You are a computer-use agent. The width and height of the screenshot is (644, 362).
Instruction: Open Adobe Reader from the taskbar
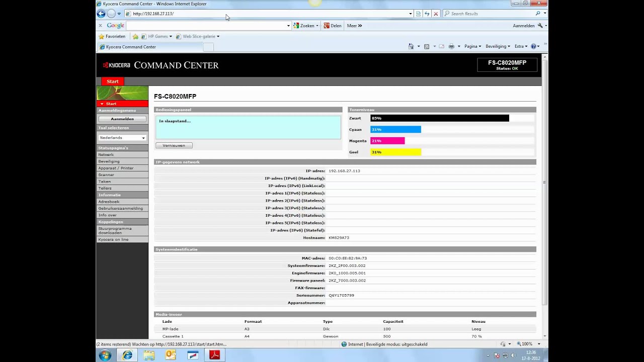tap(215, 355)
